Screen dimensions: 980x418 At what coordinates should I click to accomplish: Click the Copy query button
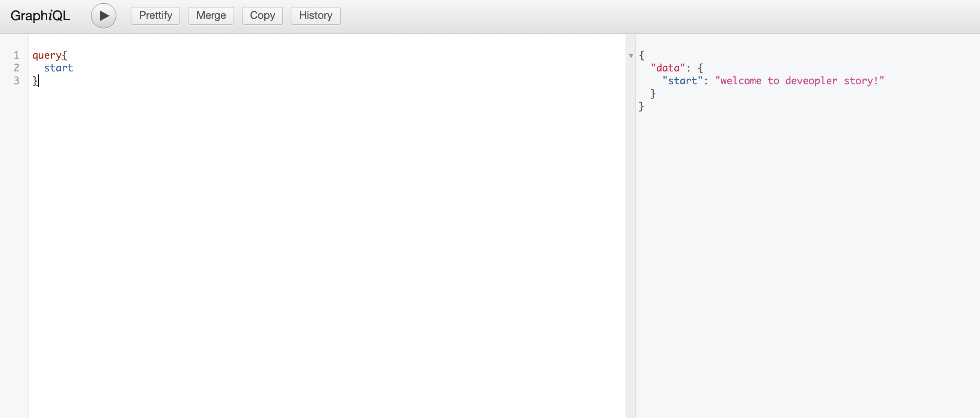(x=262, y=16)
